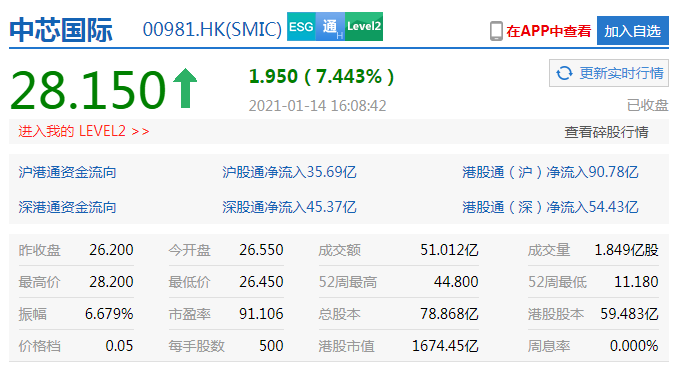Click the 成交量 value 1.849亿股
The height and width of the screenshot is (371, 683).
626,250
